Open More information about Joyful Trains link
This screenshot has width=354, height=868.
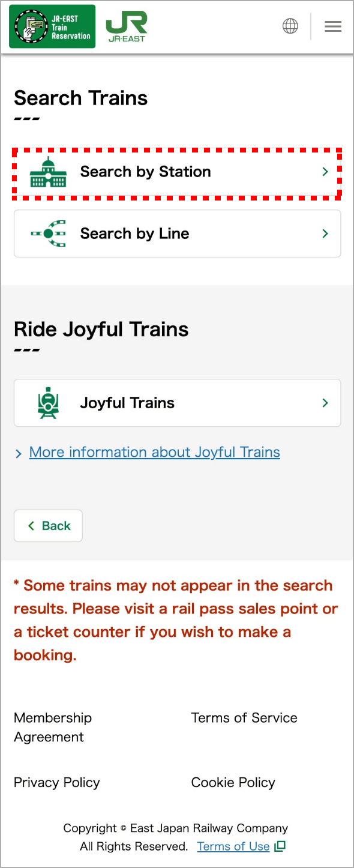click(155, 452)
